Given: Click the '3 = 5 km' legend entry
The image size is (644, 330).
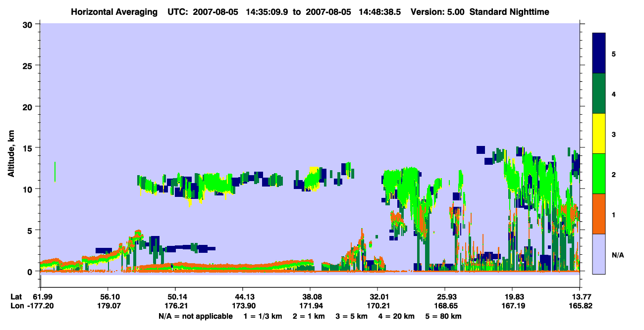Looking at the screenshot, I should point(352,316).
